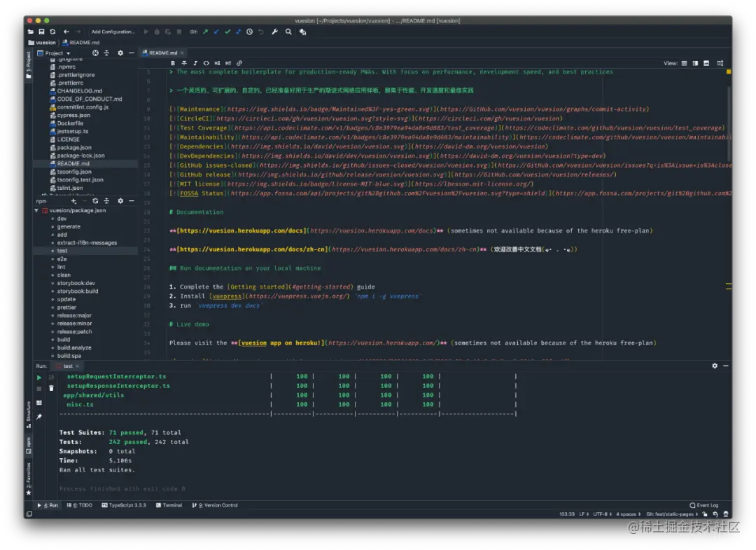Switch to editor and preview split view
The width and height of the screenshot is (756, 550).
point(695,63)
